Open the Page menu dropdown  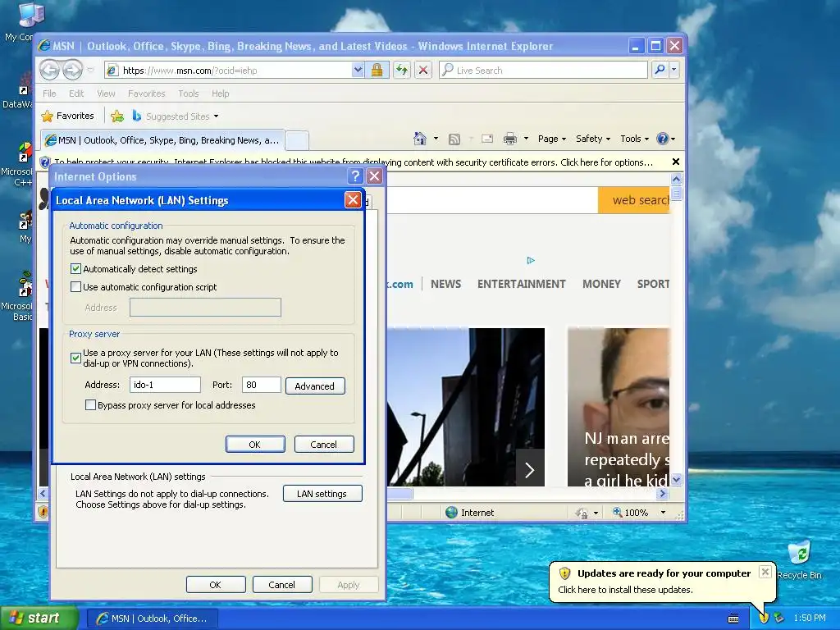pos(552,139)
